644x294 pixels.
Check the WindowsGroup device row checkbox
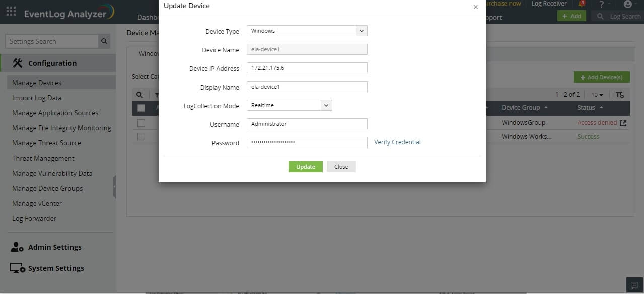pyautogui.click(x=141, y=123)
